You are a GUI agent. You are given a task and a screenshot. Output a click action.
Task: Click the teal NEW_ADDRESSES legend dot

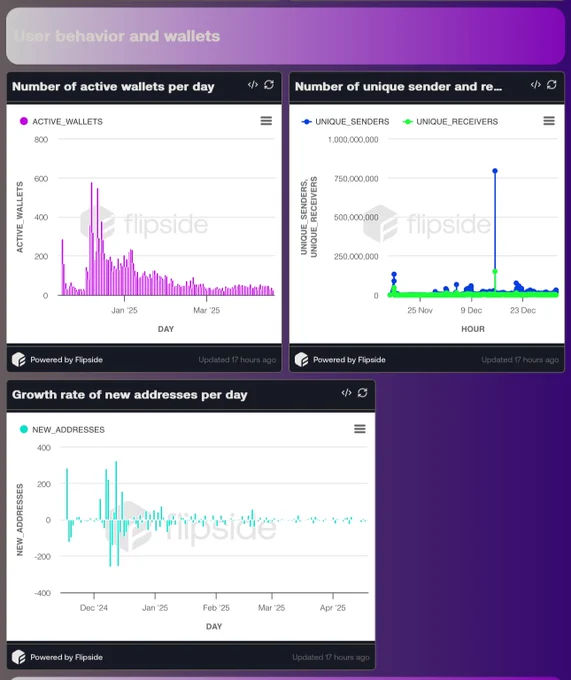[24, 429]
